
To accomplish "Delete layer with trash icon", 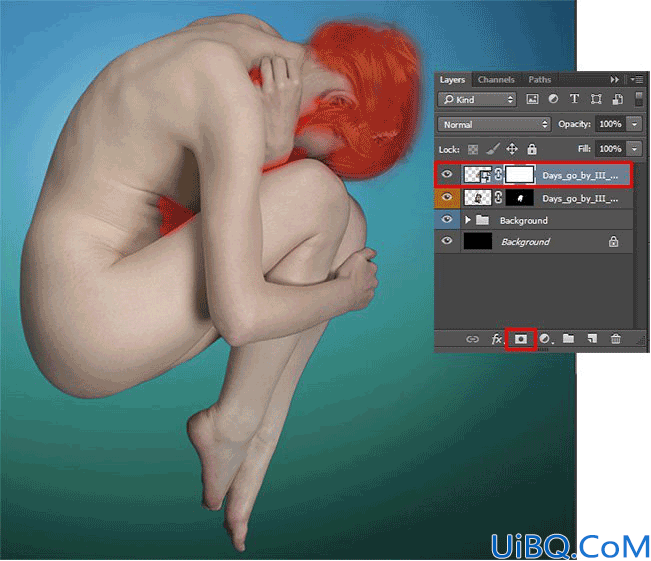I will tap(616, 339).
